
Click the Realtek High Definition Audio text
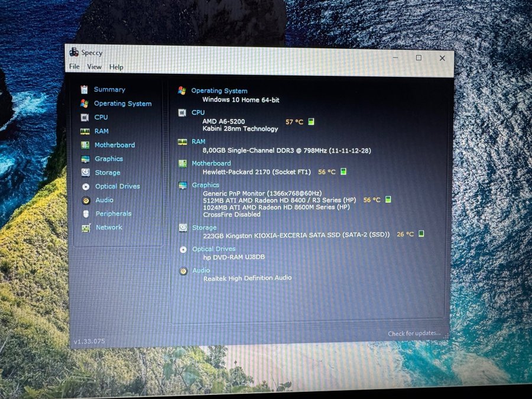pos(247,278)
